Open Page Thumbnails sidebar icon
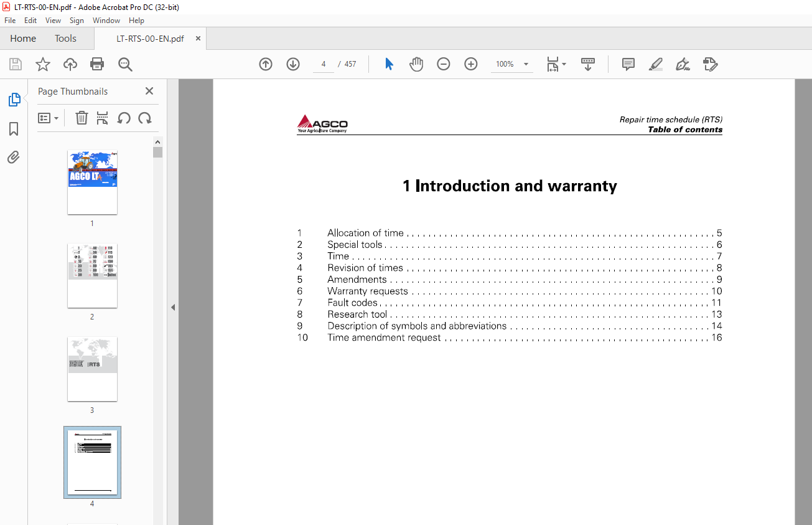The height and width of the screenshot is (525, 812). tap(14, 100)
